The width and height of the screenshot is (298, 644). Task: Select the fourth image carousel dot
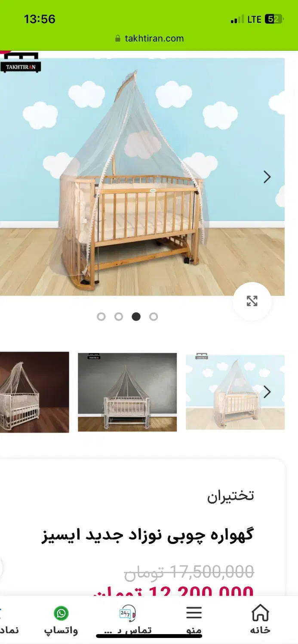click(154, 317)
